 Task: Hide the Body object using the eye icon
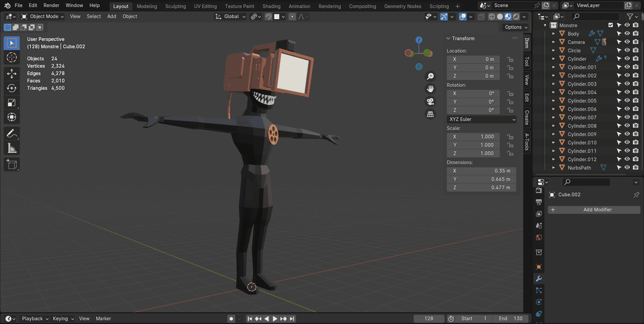627,34
